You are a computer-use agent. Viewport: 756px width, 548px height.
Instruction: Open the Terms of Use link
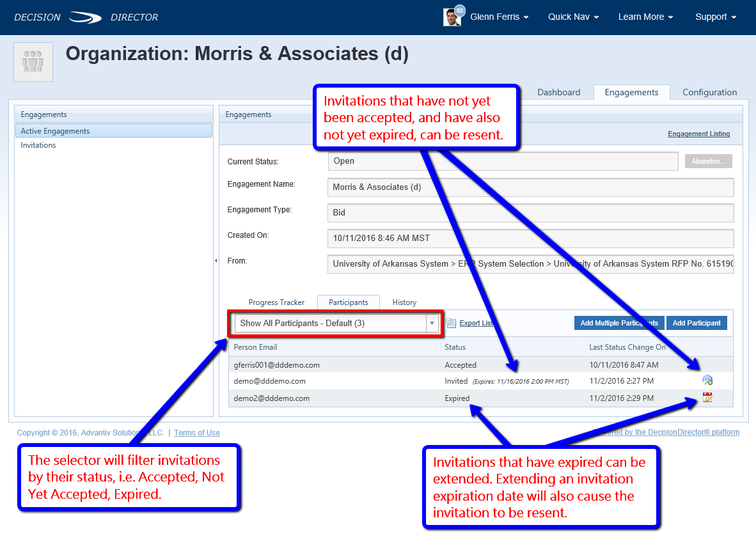[x=197, y=433]
